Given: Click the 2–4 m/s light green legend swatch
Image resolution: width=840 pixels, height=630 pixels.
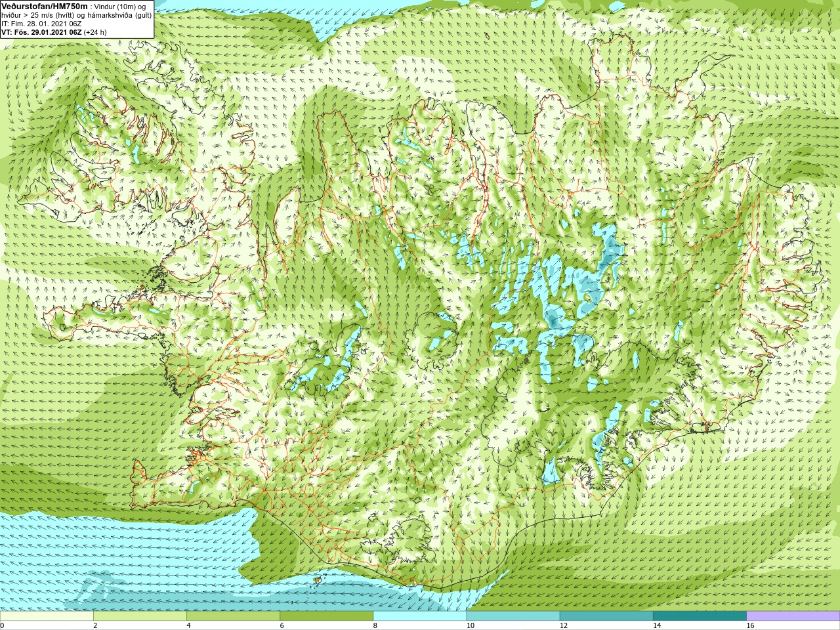Looking at the screenshot, I should point(140,616).
